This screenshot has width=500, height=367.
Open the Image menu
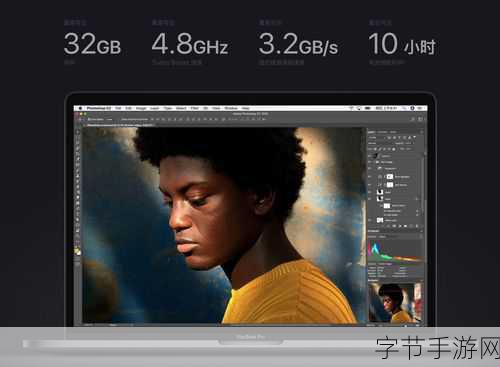tap(141, 108)
